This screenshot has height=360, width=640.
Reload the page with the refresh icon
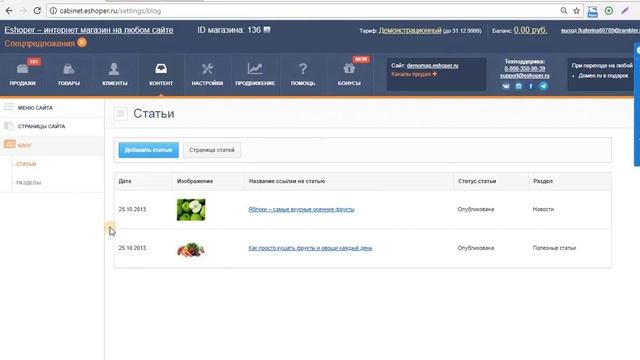(37, 11)
